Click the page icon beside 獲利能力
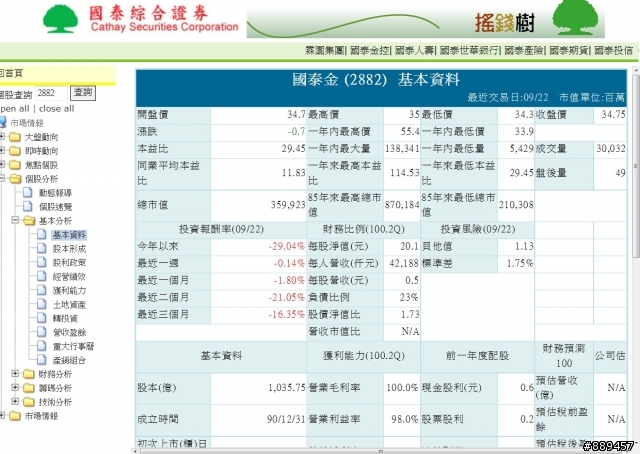Image resolution: width=640 pixels, height=454 pixels. coord(42,290)
